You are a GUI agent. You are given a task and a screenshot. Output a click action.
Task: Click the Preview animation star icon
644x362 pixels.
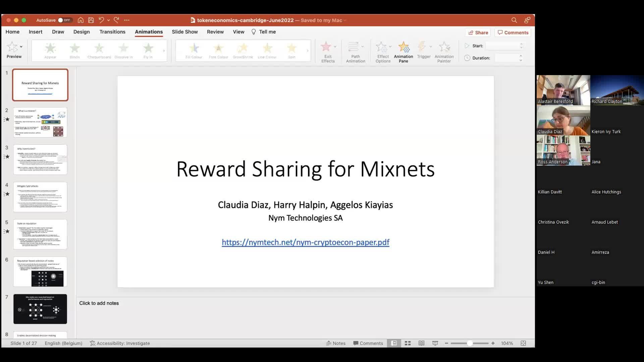coord(12,47)
